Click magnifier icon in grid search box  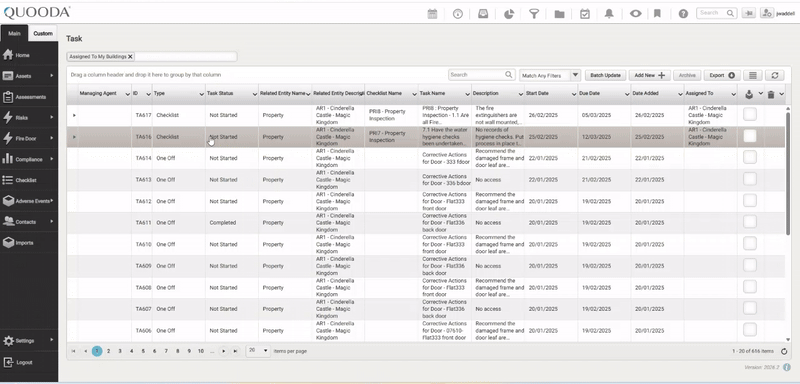(509, 74)
